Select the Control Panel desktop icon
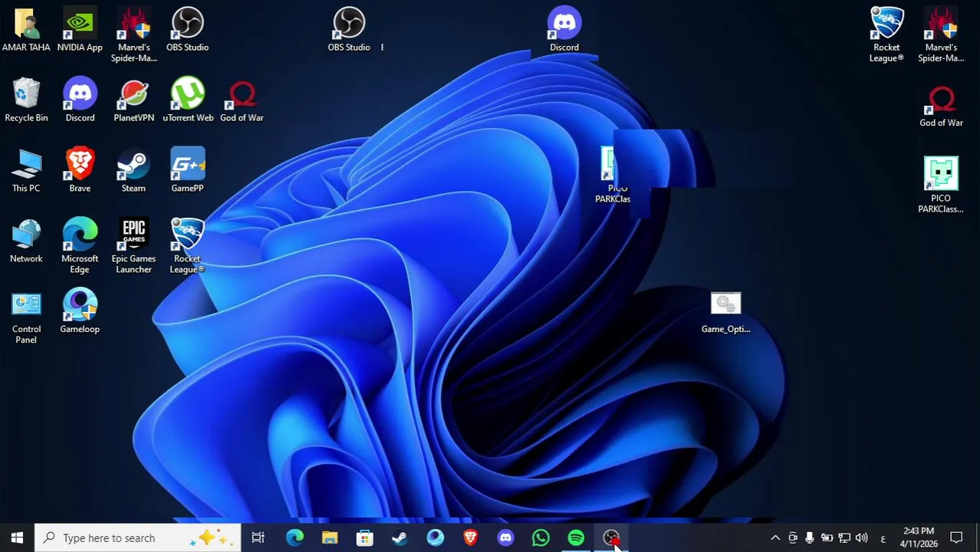980x552 pixels. pyautogui.click(x=26, y=317)
